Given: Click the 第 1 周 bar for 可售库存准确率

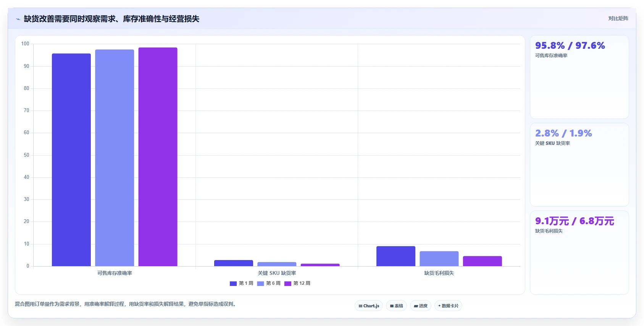Looking at the screenshot, I should [x=71, y=160].
